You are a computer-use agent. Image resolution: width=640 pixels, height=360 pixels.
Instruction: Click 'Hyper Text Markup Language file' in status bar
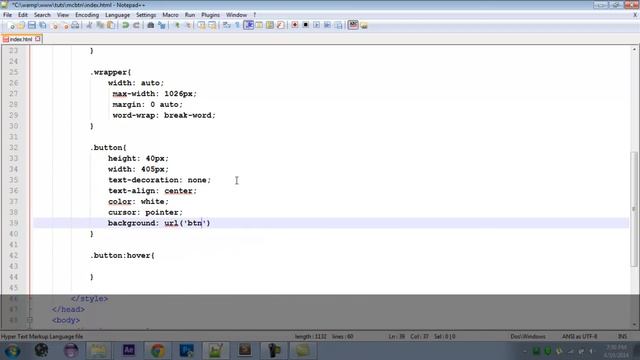point(42,337)
